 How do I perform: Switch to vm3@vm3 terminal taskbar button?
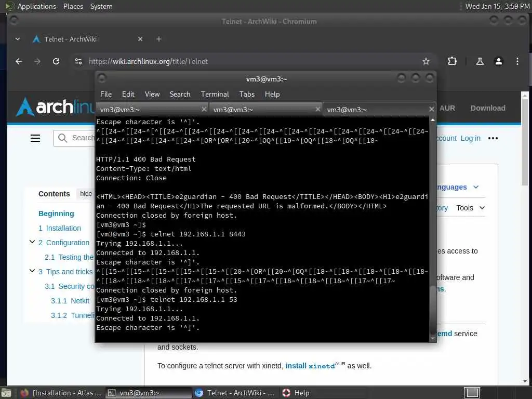[x=148, y=393]
